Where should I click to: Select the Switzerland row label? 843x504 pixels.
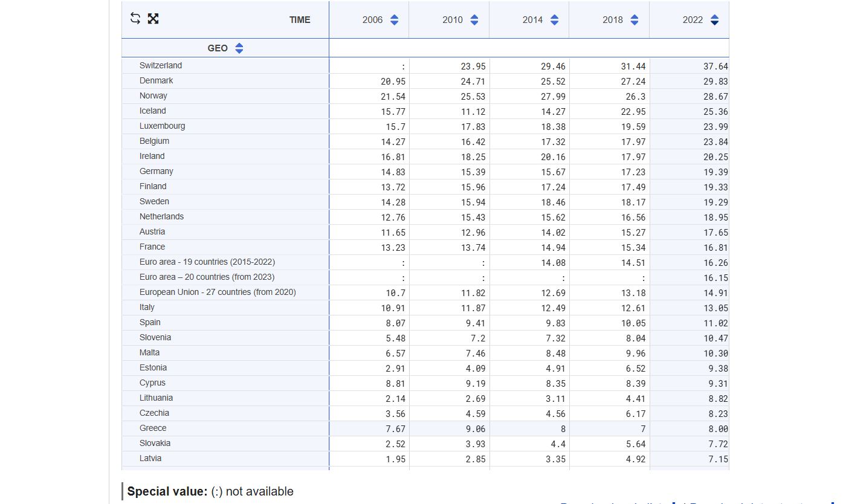point(161,66)
